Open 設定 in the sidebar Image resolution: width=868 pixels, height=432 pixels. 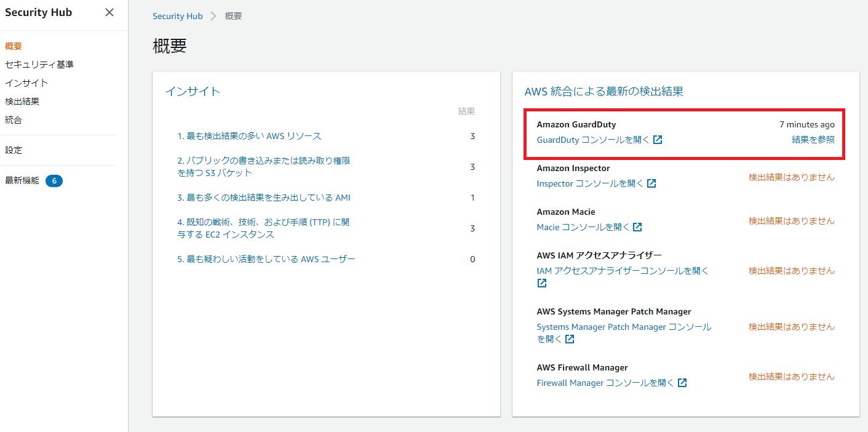14,150
